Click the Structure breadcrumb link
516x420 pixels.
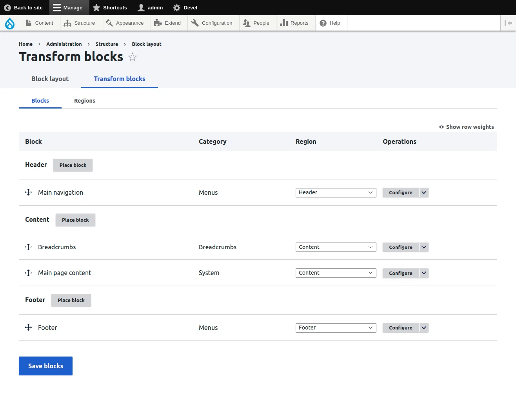[107, 44]
